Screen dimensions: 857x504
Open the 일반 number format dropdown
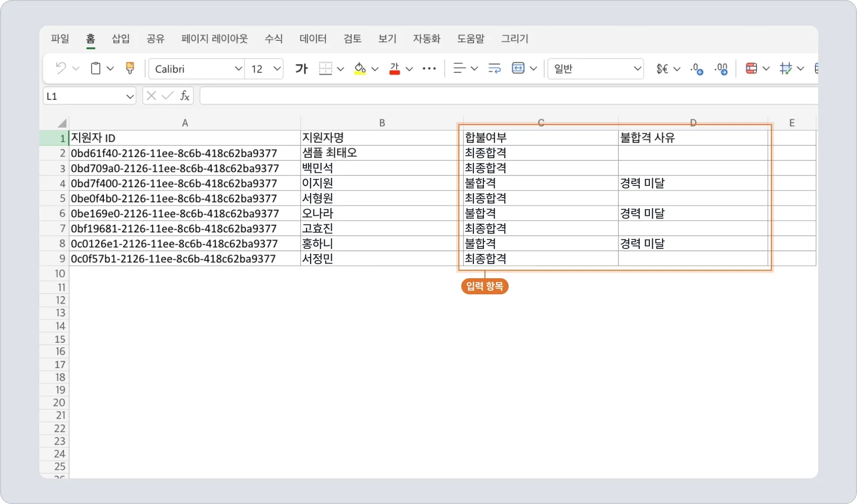tap(596, 69)
